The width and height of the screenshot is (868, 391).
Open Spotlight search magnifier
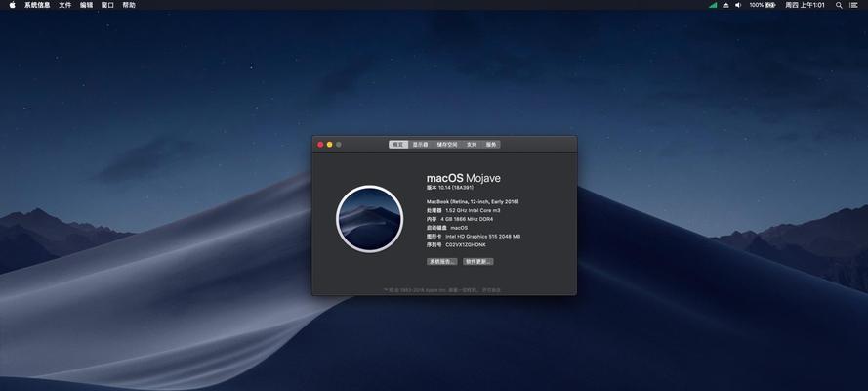coord(839,5)
